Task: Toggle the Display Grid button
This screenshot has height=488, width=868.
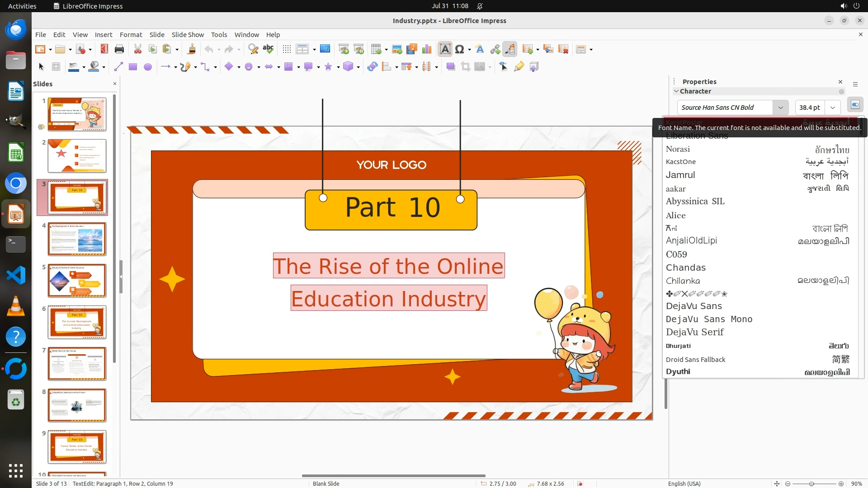Action: (x=286, y=49)
